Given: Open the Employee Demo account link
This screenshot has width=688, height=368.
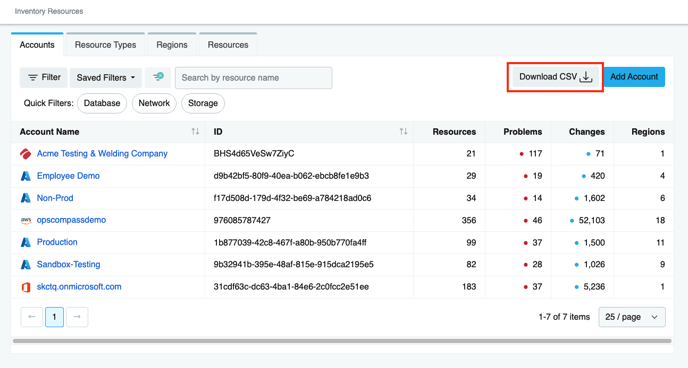Looking at the screenshot, I should coord(68,176).
